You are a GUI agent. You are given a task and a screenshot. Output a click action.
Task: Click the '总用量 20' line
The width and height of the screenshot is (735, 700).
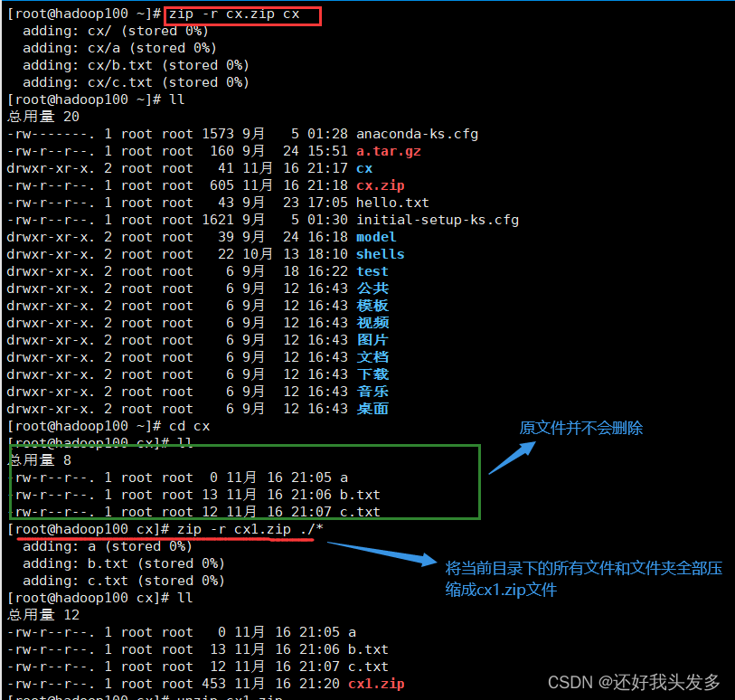click(x=43, y=117)
